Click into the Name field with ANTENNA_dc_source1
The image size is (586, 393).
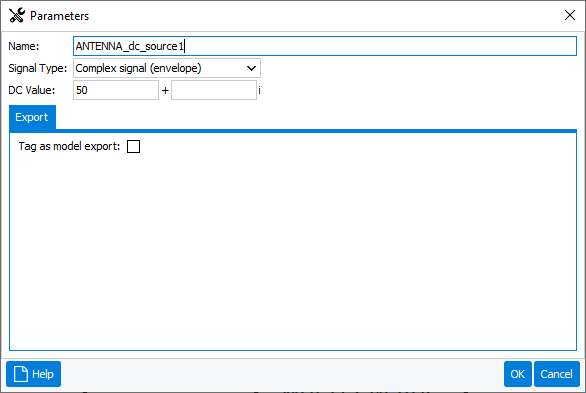point(325,46)
